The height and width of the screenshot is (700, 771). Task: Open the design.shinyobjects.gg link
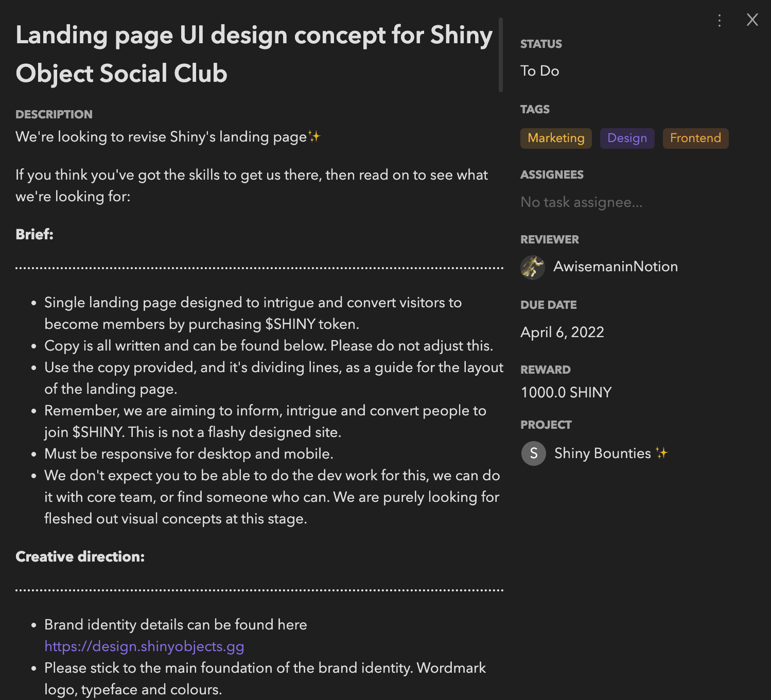tap(144, 646)
